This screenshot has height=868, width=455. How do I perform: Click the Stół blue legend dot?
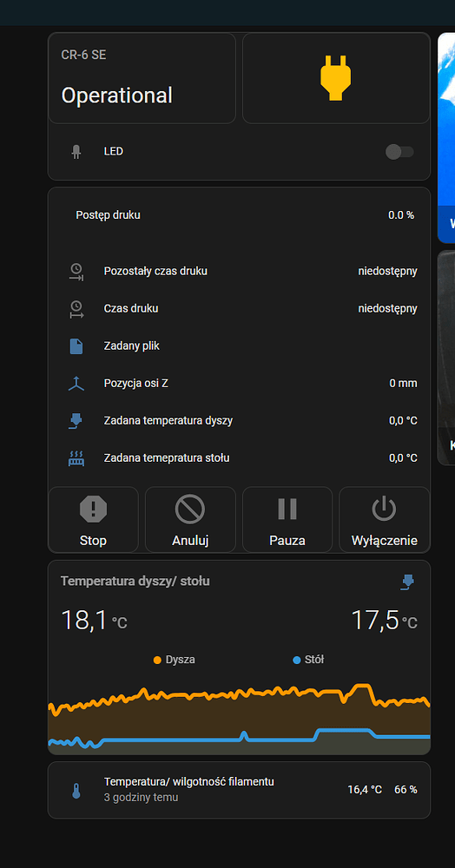coord(296,660)
